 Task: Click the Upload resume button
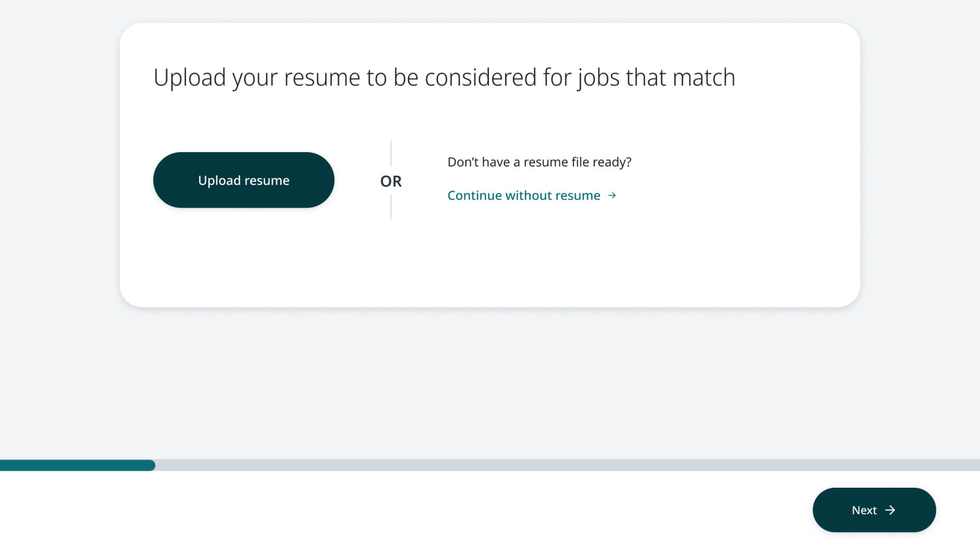[x=244, y=180]
